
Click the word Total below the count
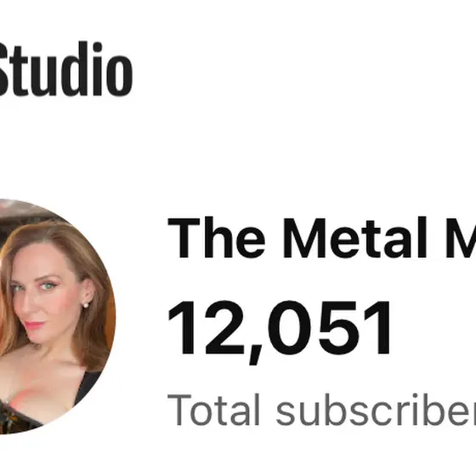click(213, 410)
